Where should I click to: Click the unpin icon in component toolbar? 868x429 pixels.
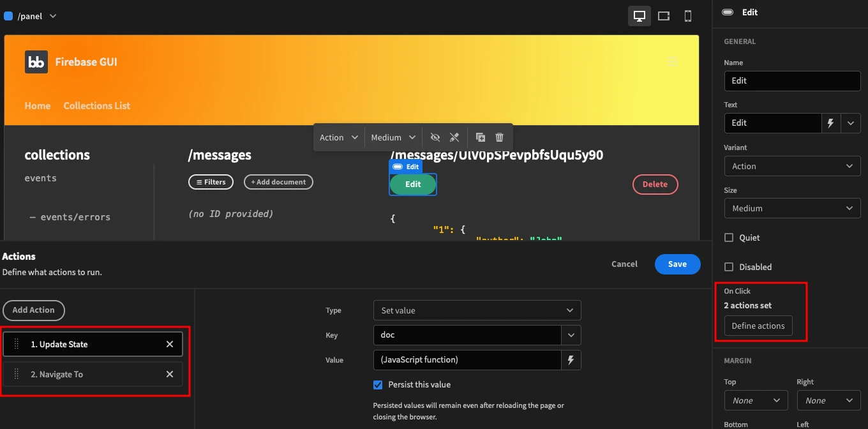click(x=454, y=137)
